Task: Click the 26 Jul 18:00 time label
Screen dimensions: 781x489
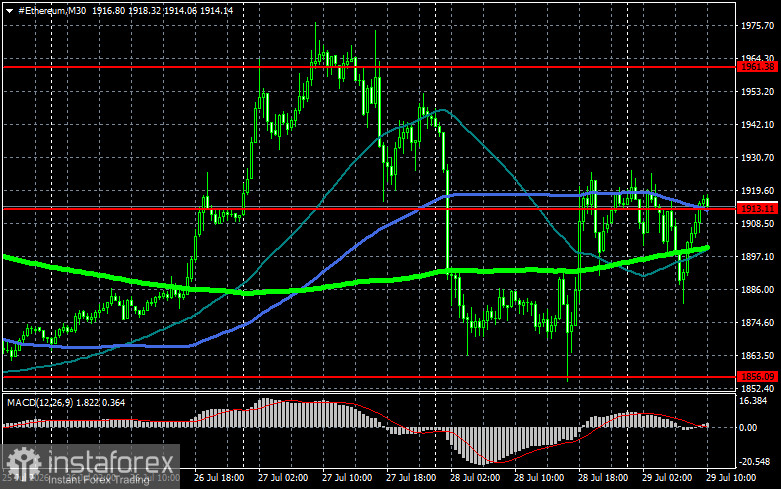Action: (x=219, y=478)
